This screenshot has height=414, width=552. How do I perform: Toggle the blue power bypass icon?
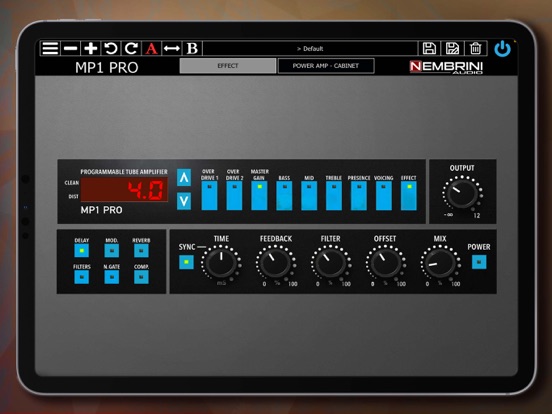click(x=502, y=49)
